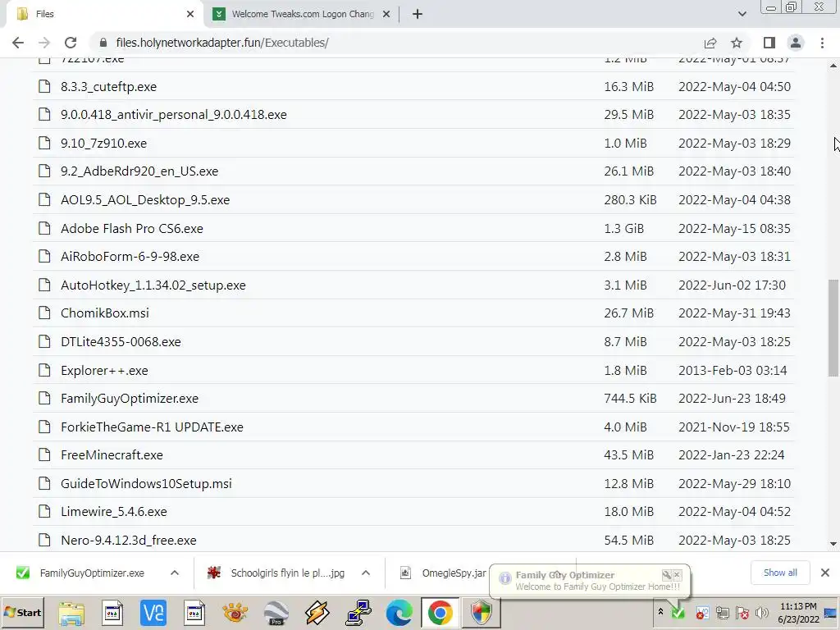Image resolution: width=840 pixels, height=630 pixels.
Task: Open a new browser tab
Action: coord(418,14)
